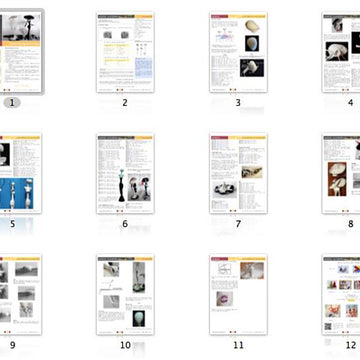Select page 10 thumbnail

125,295
